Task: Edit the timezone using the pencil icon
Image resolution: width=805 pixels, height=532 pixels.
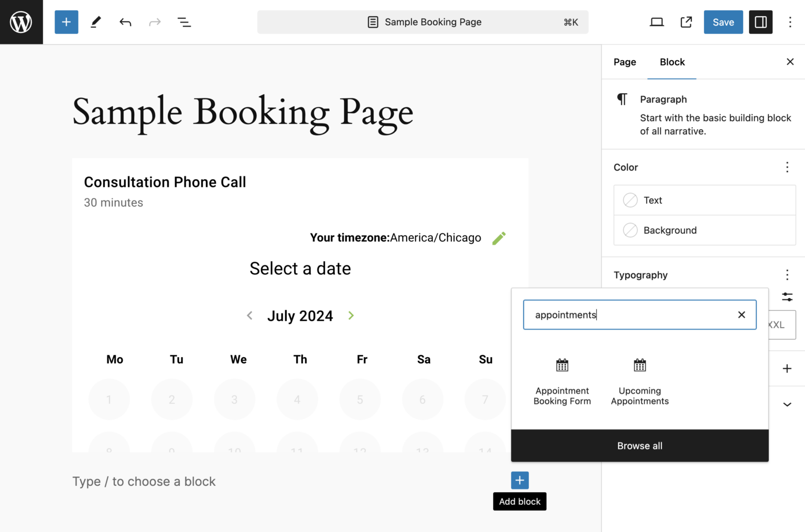Action: [x=498, y=238]
